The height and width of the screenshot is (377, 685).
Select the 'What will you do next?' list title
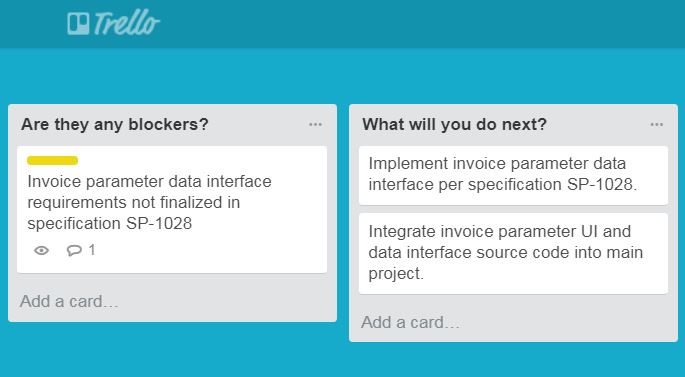click(454, 124)
